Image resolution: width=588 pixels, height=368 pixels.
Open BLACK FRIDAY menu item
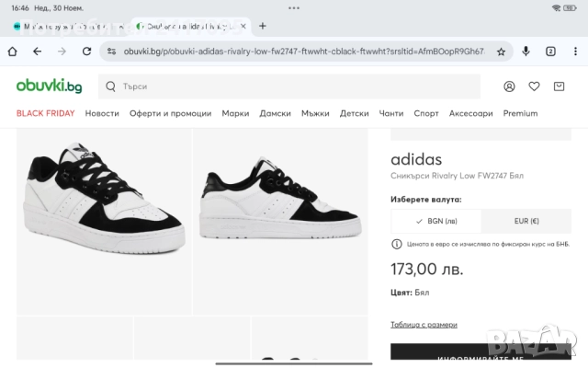pyautogui.click(x=45, y=113)
